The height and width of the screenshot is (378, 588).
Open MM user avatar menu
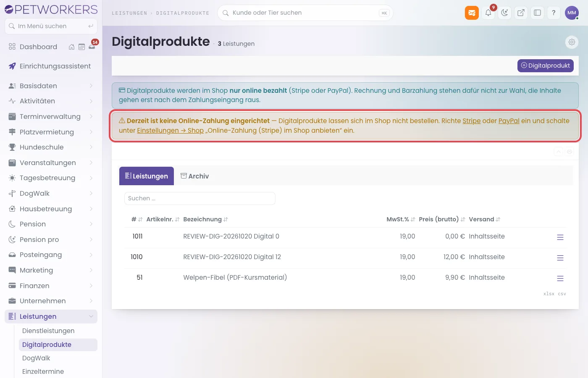tap(572, 13)
